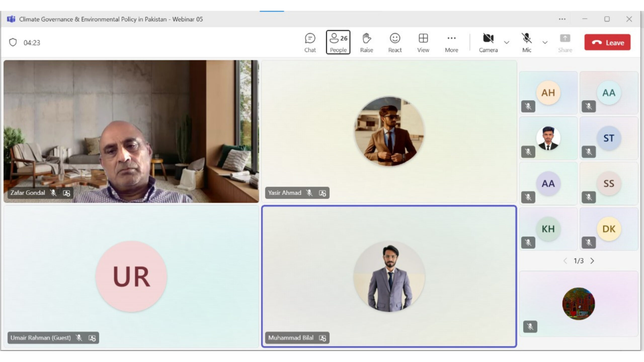Click muted mic icon beside Zafar Gondal
644x362 pixels.
pyautogui.click(x=53, y=193)
